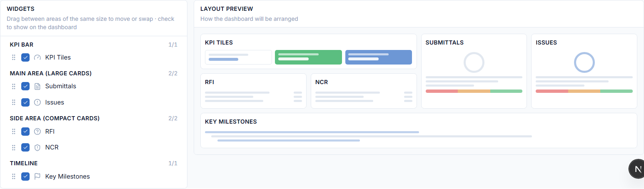Image resolution: width=644 pixels, height=189 pixels.
Task: Click the 1/1 count next to KPI BAR
Action: tap(173, 45)
